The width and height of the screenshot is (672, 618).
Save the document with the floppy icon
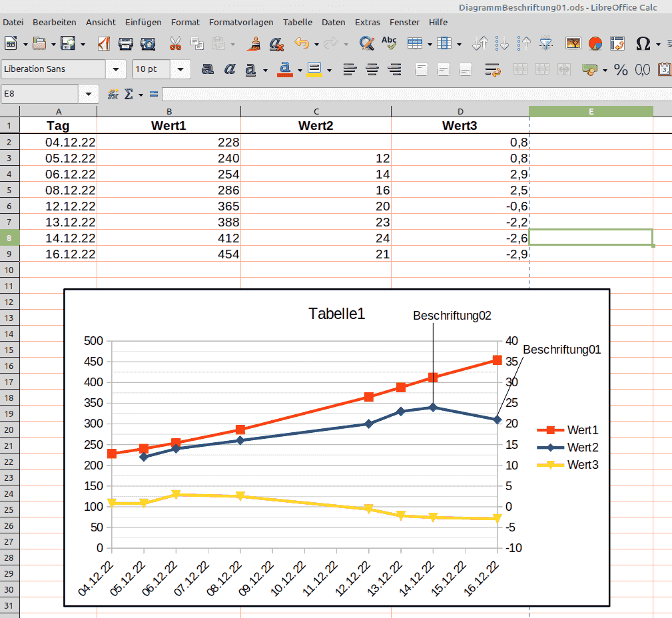point(68,43)
